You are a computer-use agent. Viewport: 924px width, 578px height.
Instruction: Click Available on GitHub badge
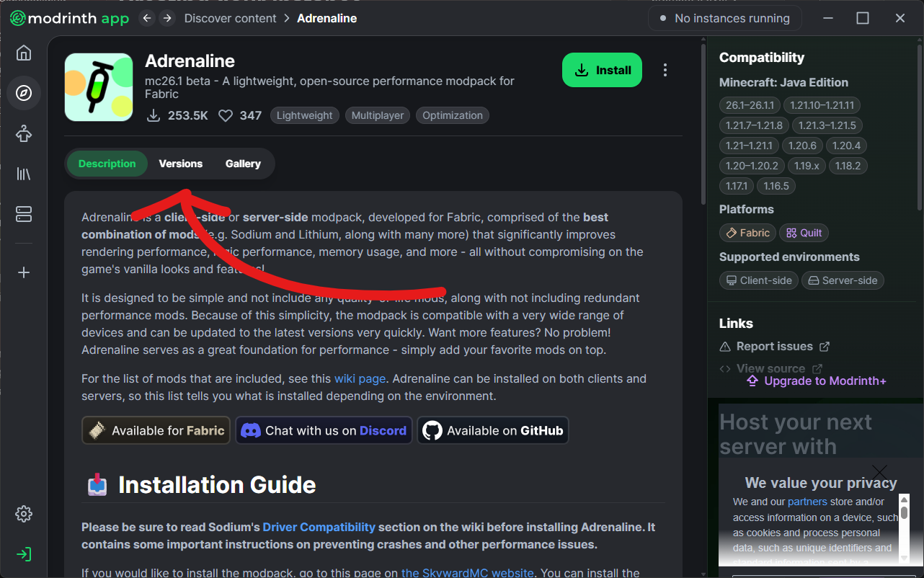tap(493, 430)
